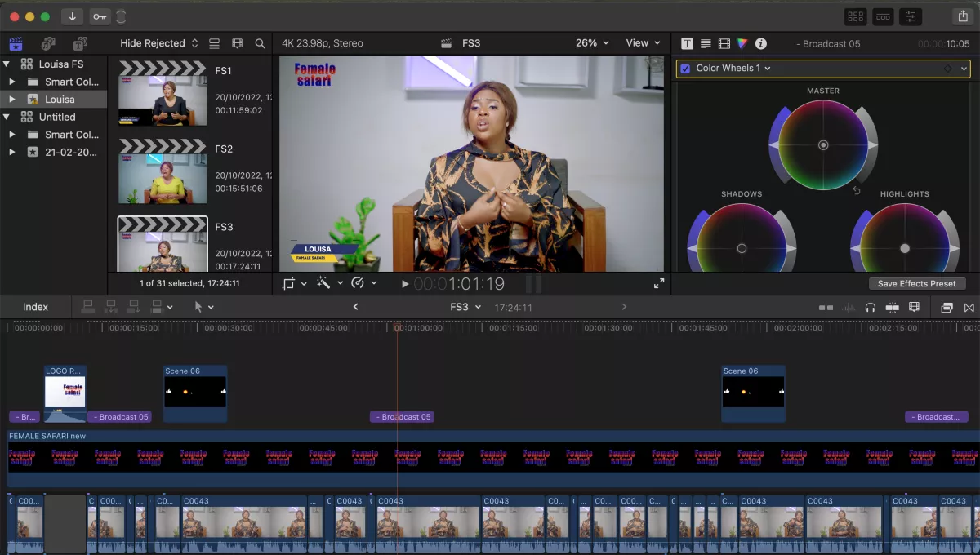
Task: Disable the Color Wheels 1 checkbox
Action: [x=684, y=69]
